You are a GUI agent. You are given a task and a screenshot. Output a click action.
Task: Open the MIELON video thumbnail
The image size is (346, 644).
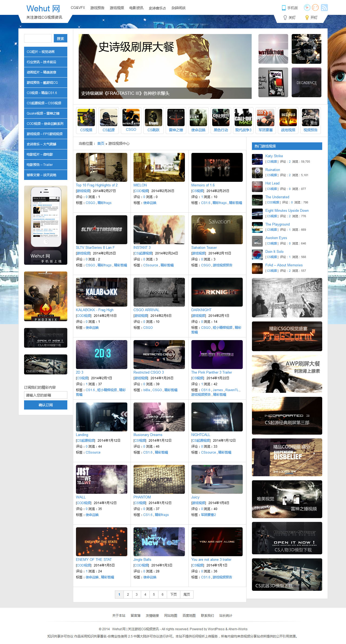tap(159, 167)
